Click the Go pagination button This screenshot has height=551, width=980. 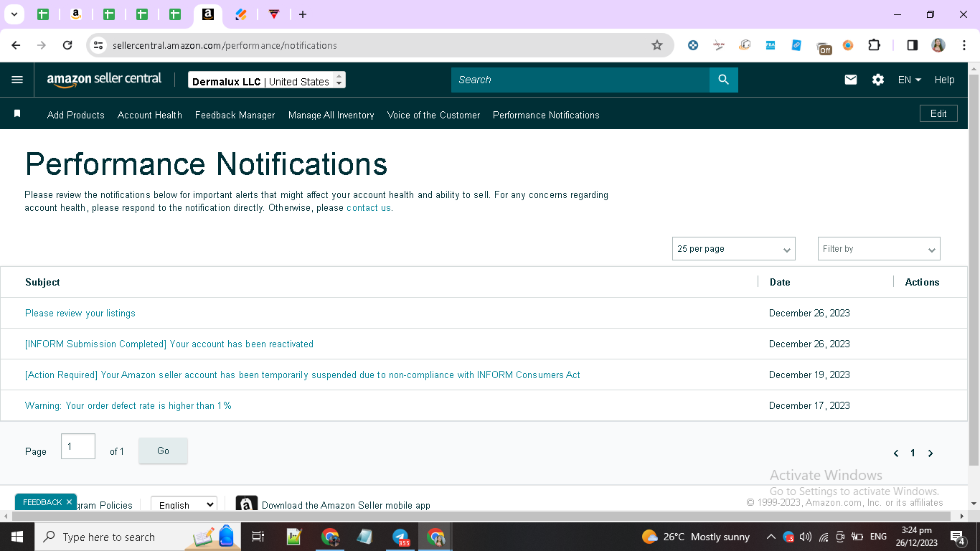[163, 451]
